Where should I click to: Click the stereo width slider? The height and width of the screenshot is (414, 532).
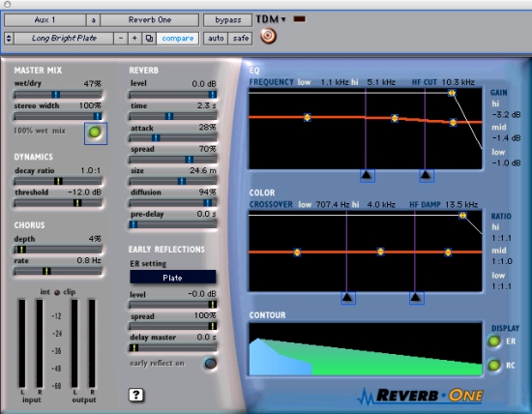click(58, 116)
